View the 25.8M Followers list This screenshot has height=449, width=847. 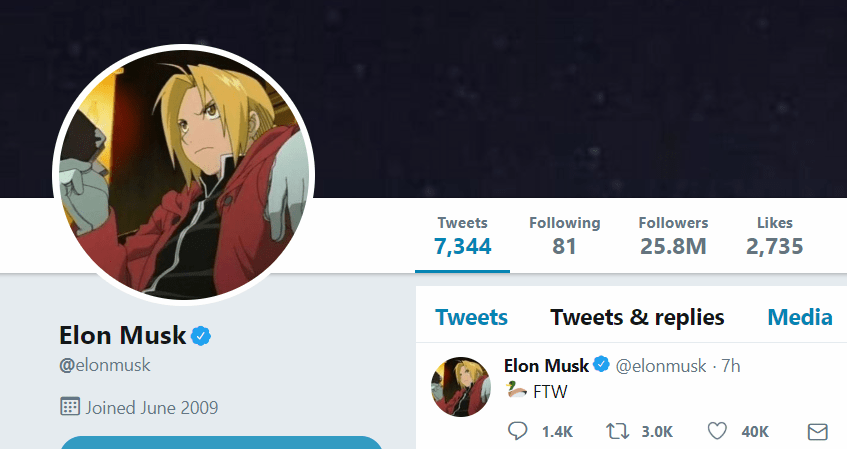tap(673, 235)
